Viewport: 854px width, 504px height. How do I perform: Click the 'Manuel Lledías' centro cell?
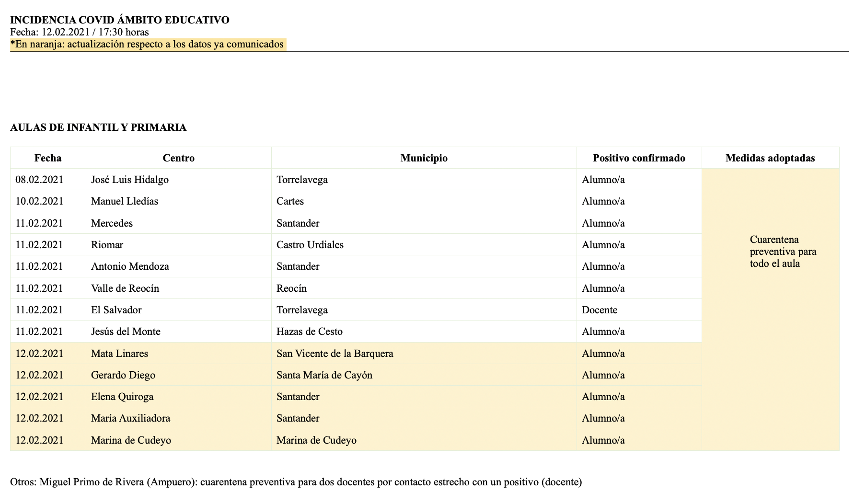[x=125, y=201]
